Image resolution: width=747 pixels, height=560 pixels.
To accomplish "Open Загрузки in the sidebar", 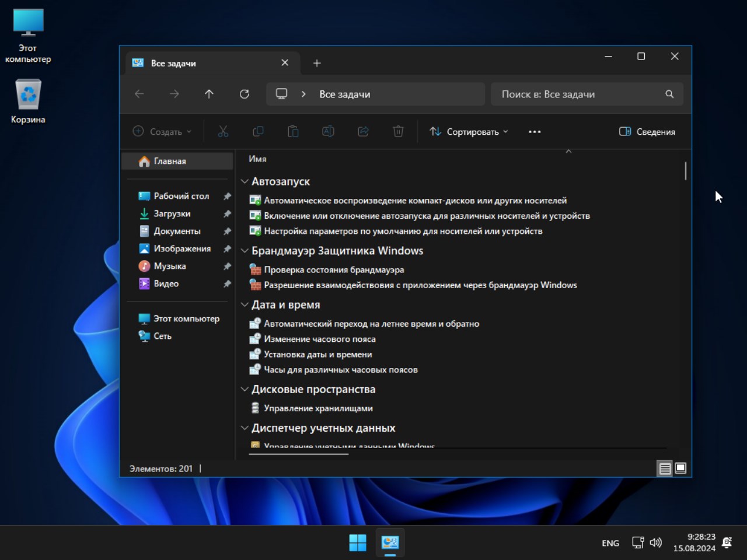I will pos(172,213).
